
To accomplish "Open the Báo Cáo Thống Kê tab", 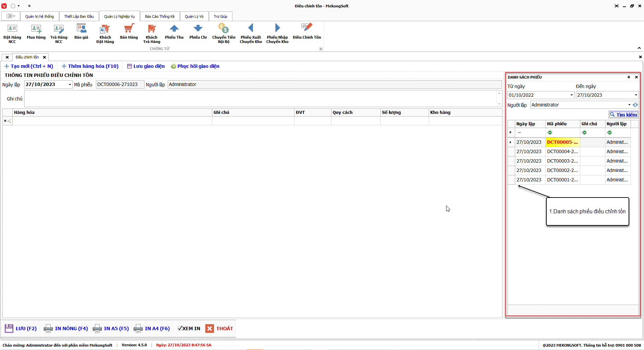I will point(160,16).
